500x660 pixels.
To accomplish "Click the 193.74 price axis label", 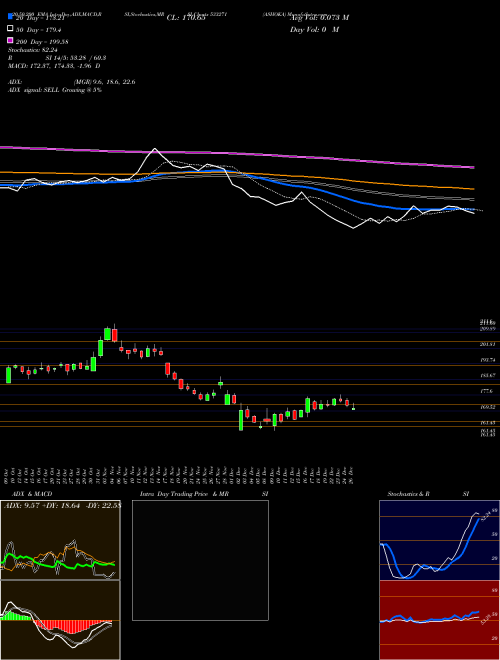I will click(x=488, y=360).
